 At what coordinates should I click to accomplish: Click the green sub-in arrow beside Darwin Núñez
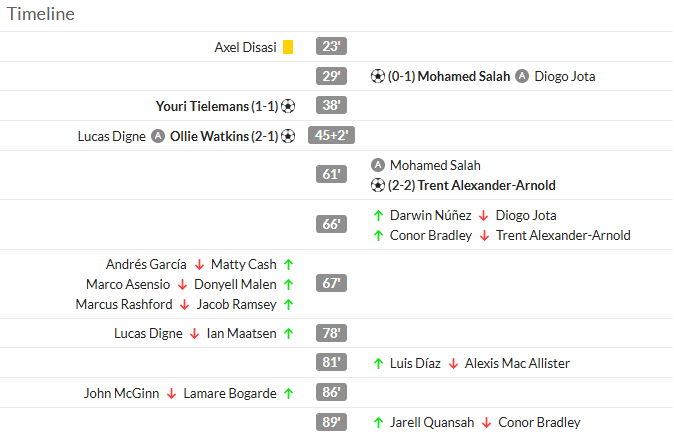pos(378,215)
